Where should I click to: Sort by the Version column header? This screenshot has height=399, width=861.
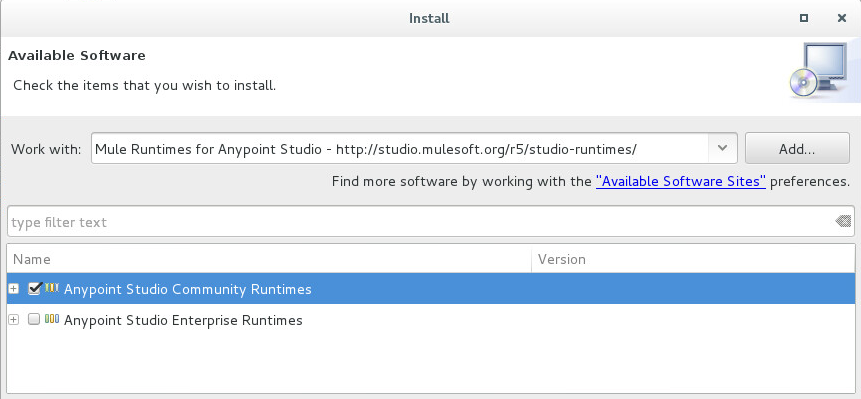tap(694, 259)
